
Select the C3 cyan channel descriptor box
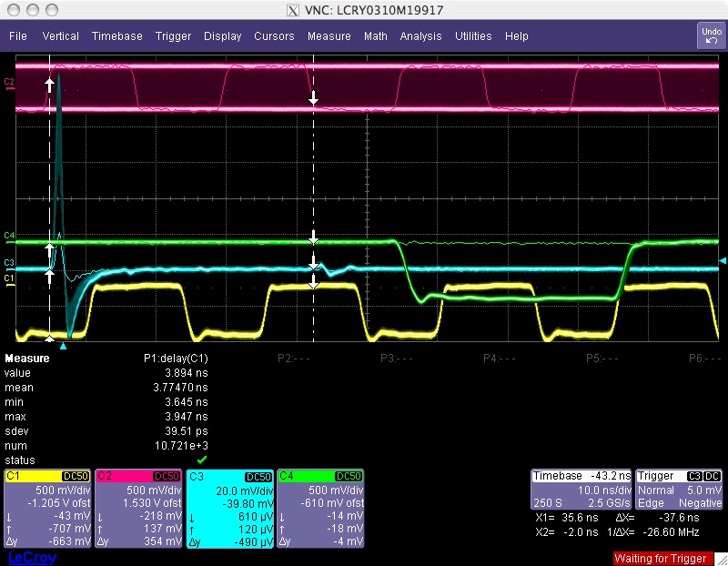pyautogui.click(x=229, y=509)
